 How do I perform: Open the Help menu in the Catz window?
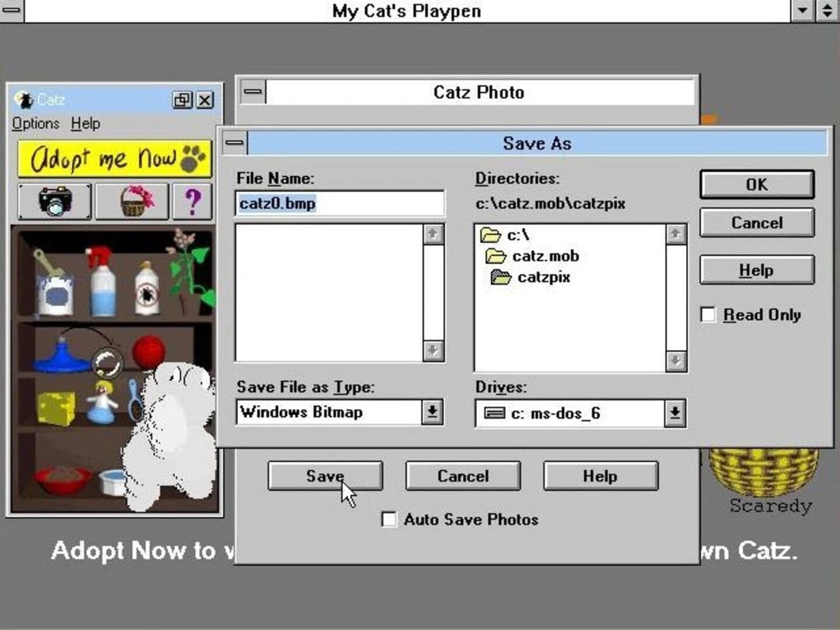click(x=83, y=123)
